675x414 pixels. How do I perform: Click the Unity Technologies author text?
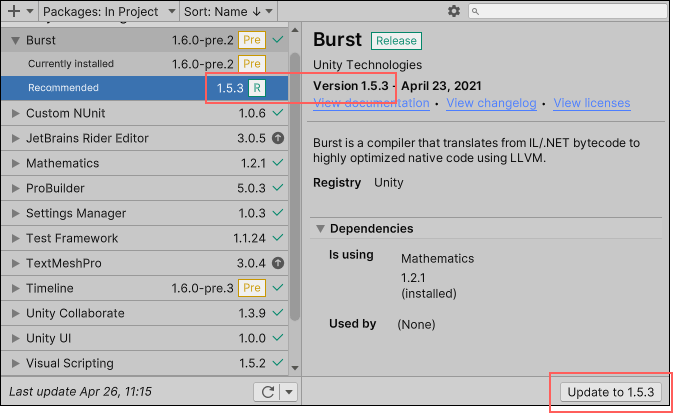click(367, 65)
